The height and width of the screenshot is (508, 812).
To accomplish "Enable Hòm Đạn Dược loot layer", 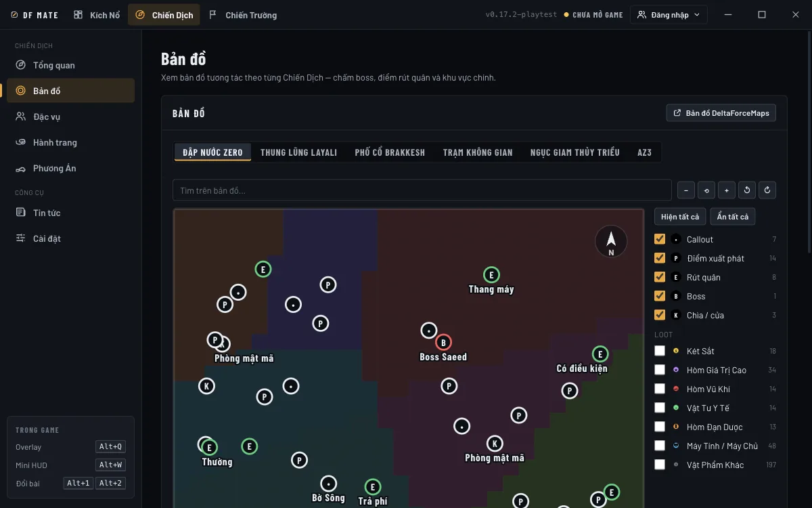I will tap(660, 427).
